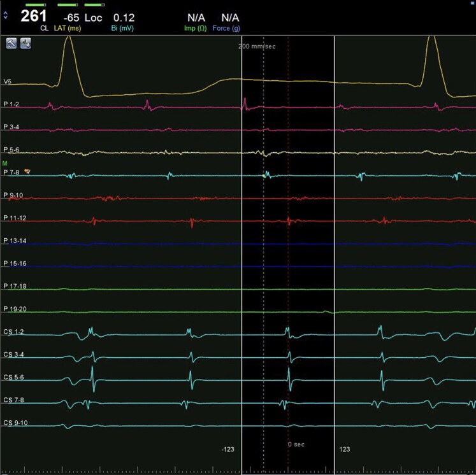Click the -123 window boundary value
476x475 pixels.
point(227,450)
